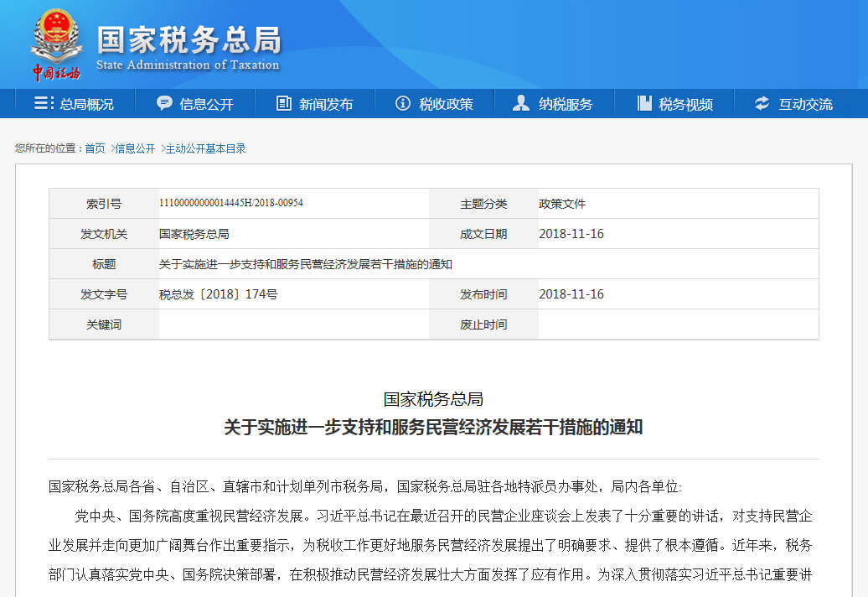Click the document number 税总发〔2018〕174号
This screenshot has width=868, height=597.
218,294
